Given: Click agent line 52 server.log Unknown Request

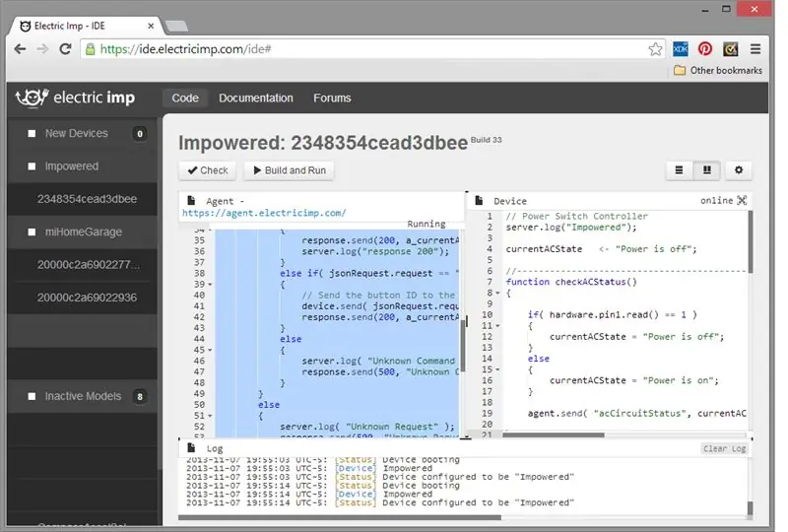Looking at the screenshot, I should point(366,427).
